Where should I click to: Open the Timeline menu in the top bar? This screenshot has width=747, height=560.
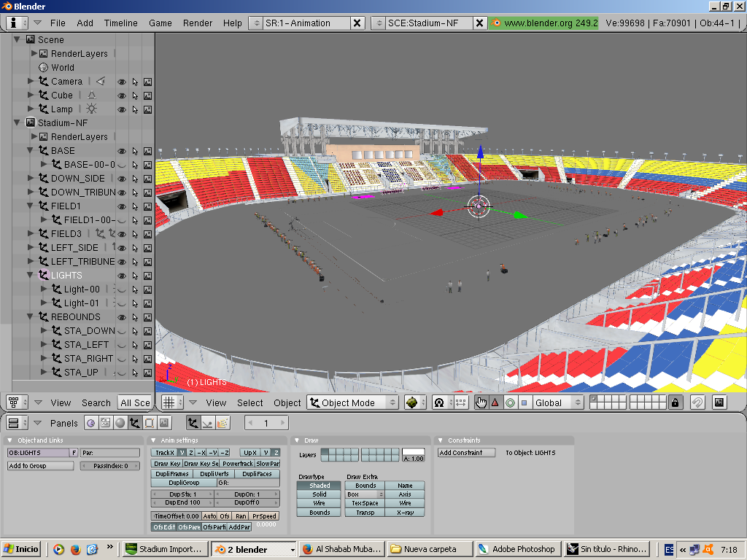(121, 23)
